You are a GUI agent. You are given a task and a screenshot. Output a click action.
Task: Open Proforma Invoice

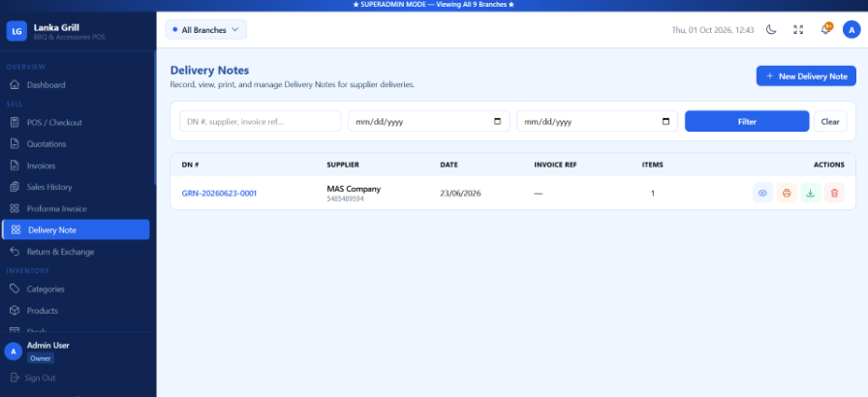[x=76, y=208]
